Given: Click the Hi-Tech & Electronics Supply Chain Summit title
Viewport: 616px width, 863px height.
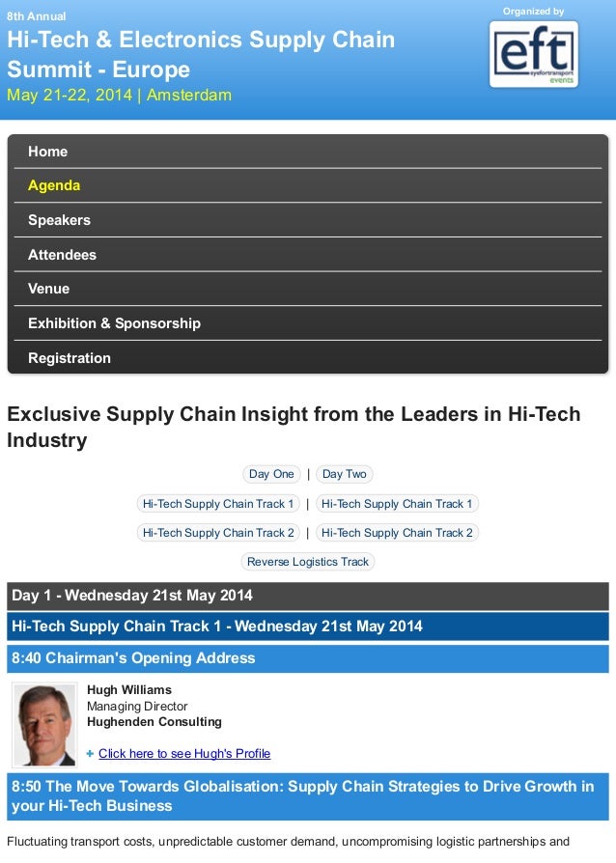Looking at the screenshot, I should click(201, 54).
